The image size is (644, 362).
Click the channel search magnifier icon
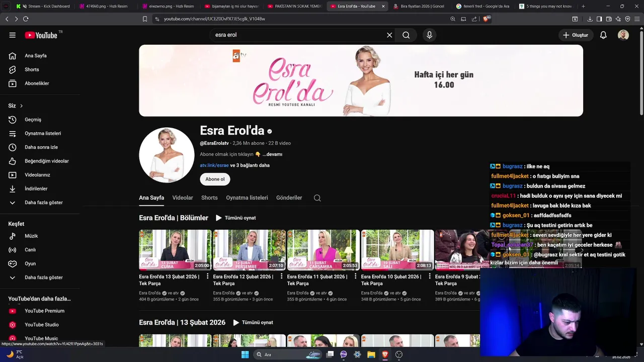[x=317, y=198]
